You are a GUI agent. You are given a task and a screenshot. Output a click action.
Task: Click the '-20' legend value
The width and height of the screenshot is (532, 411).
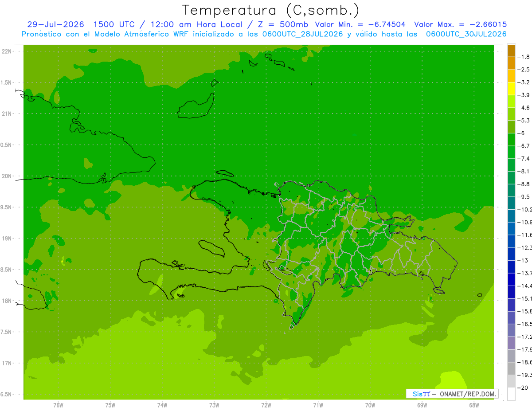pos(523,388)
